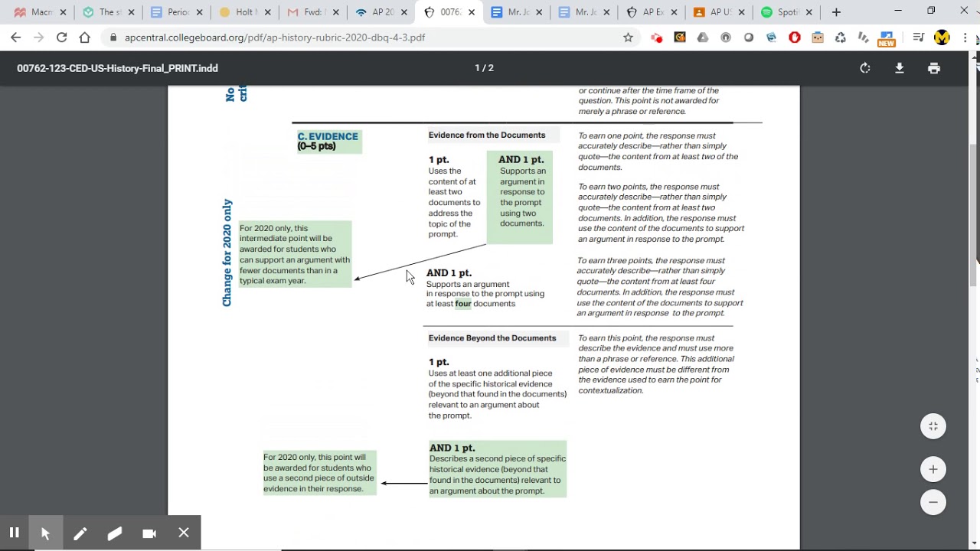Rotate the PDF document
The width and height of the screenshot is (980, 551).
(x=865, y=68)
